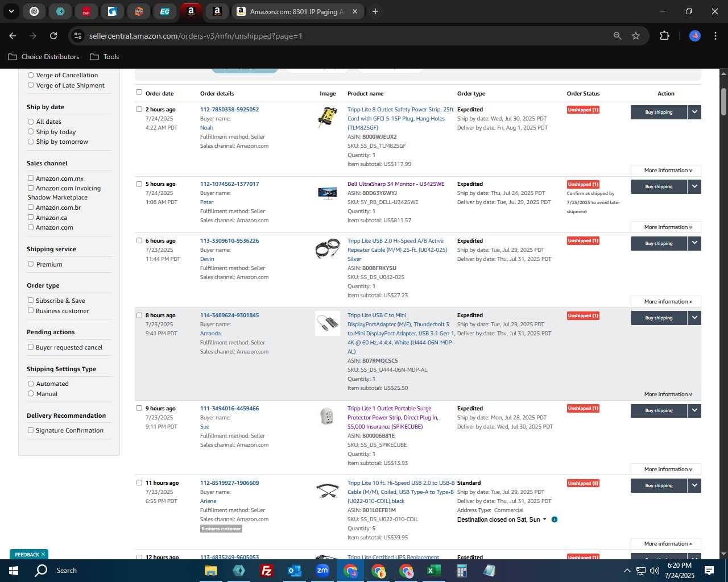This screenshot has height=582, width=728.
Task: Open the volume icon in system tray
Action: [x=654, y=571]
